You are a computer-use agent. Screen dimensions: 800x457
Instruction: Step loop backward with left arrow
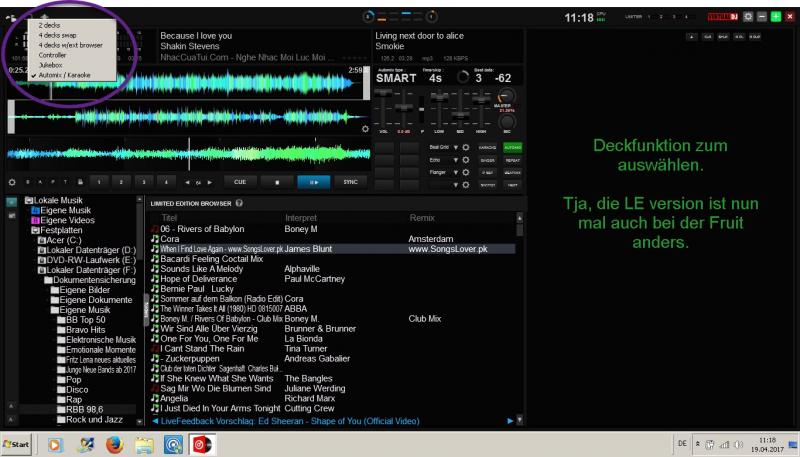tap(188, 182)
